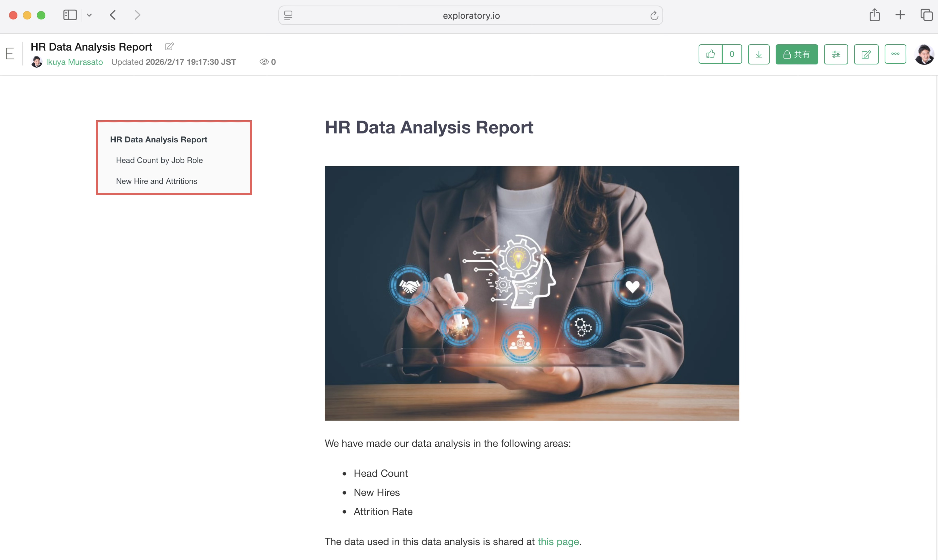Click the edit note pencil button

click(866, 54)
